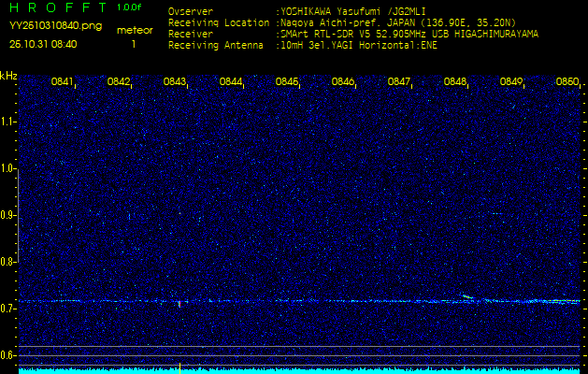Click the red meteor echo near 0843

pos(179,303)
